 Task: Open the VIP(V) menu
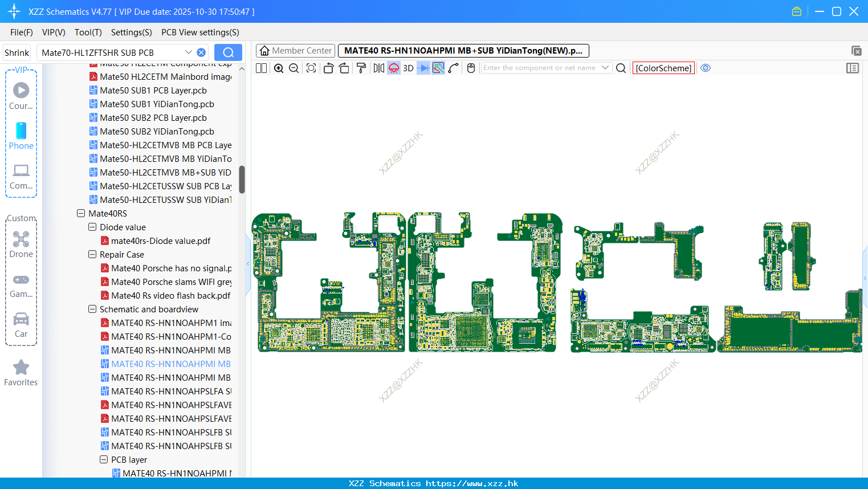[x=54, y=32]
